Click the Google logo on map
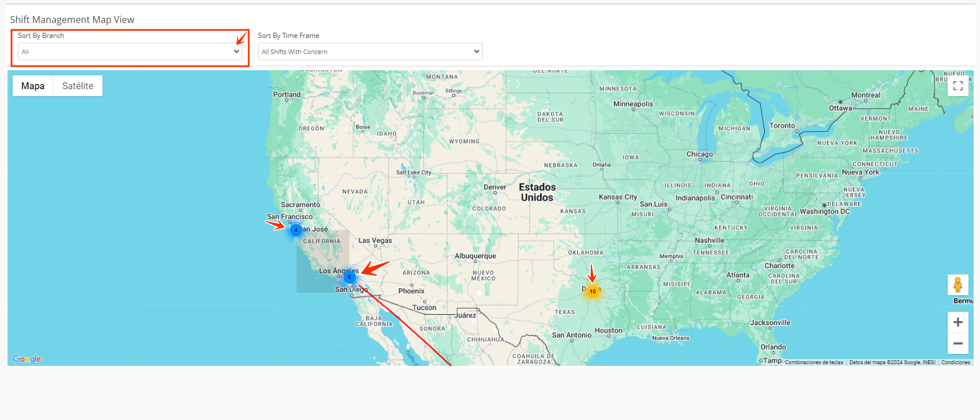 27,359
